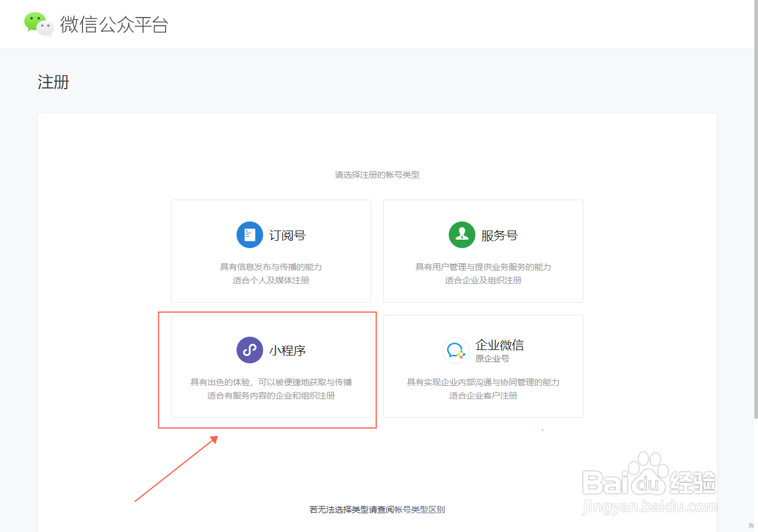Screen dimensions: 758x532
Task: Click text 具有出色的体验，可以被便捷地获取与传播
Action: click(271, 382)
